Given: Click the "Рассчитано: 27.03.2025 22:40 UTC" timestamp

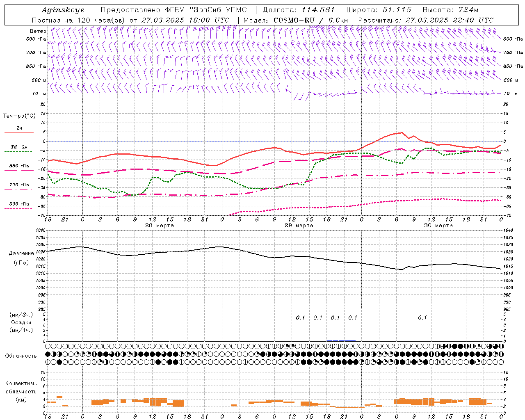Looking at the screenshot, I should tap(426, 20).
